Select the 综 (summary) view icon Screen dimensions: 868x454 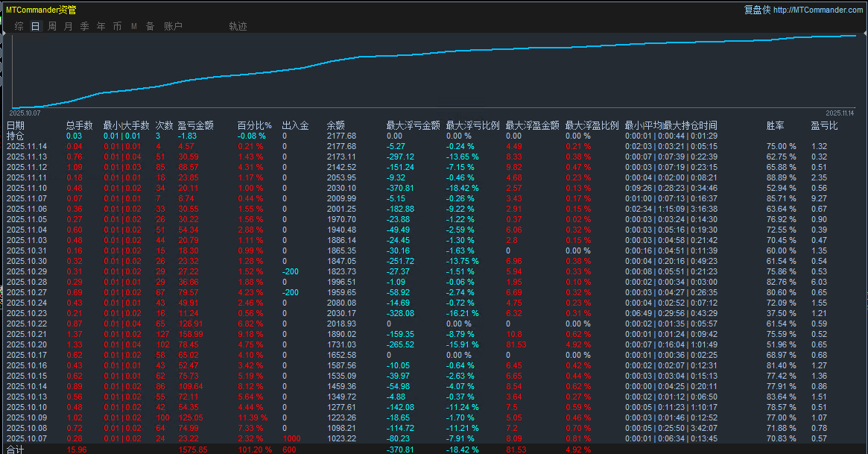[x=19, y=25]
